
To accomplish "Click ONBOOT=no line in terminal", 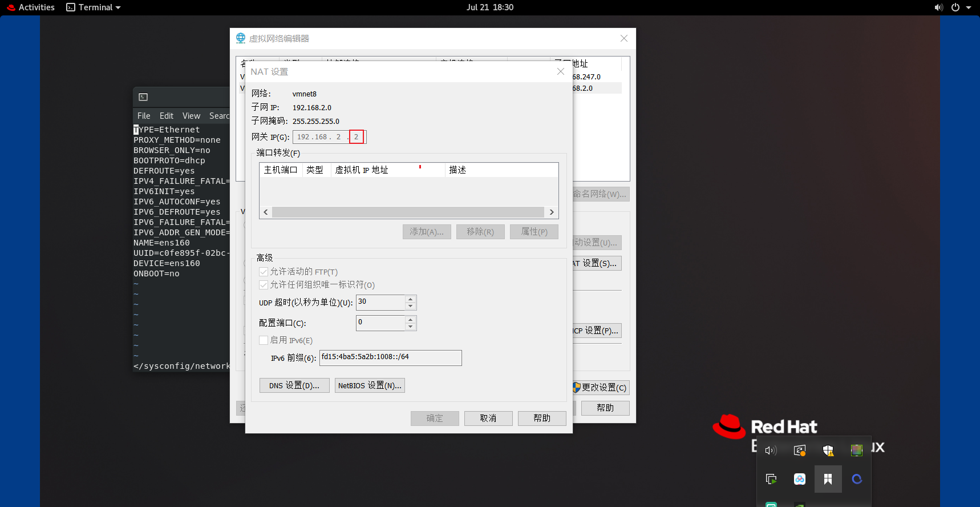I will [156, 273].
